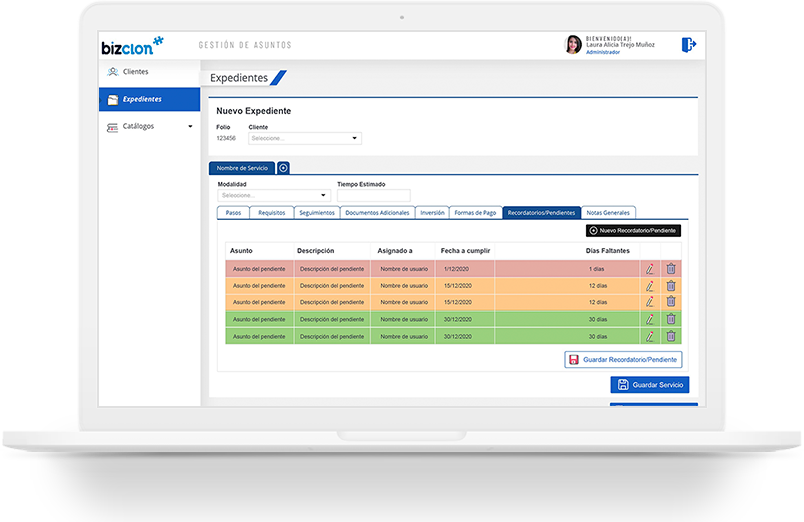Open the Cliente dropdown

tap(305, 139)
